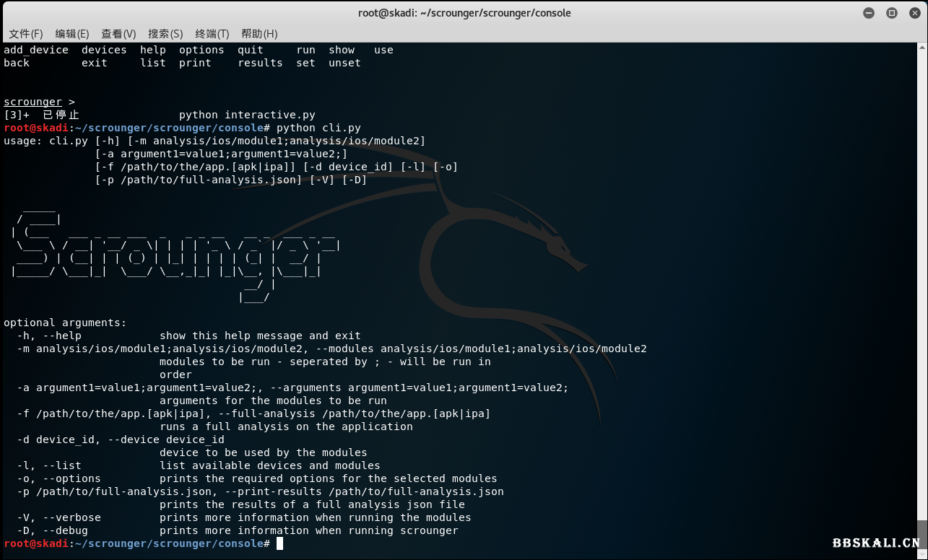Maximize the terminal window
The width and height of the screenshot is (928, 560).
(x=891, y=13)
